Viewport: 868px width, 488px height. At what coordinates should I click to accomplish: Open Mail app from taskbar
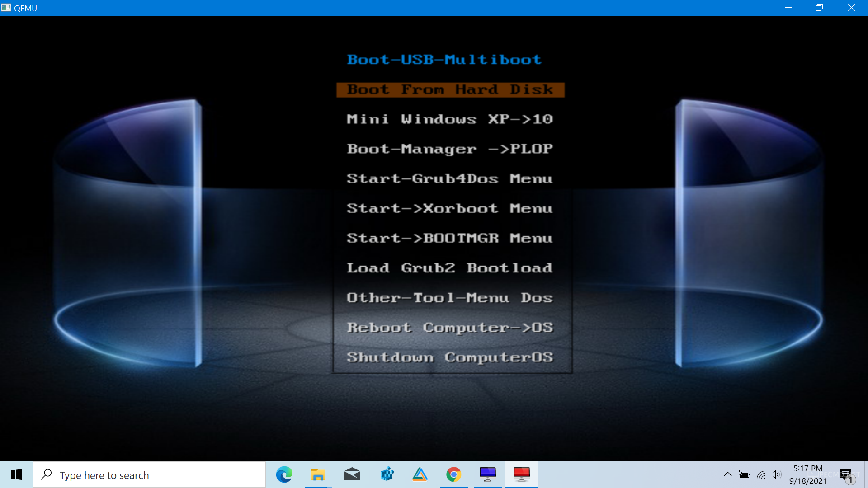pyautogui.click(x=352, y=474)
